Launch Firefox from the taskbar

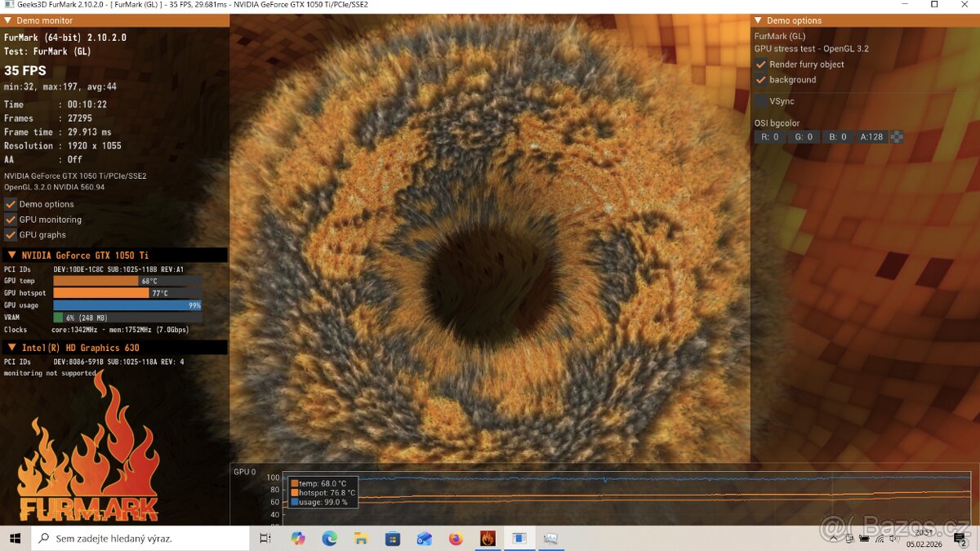[x=456, y=539]
